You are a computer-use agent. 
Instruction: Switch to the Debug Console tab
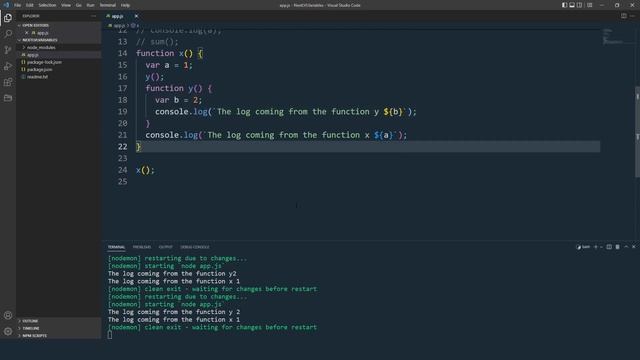tap(195, 247)
